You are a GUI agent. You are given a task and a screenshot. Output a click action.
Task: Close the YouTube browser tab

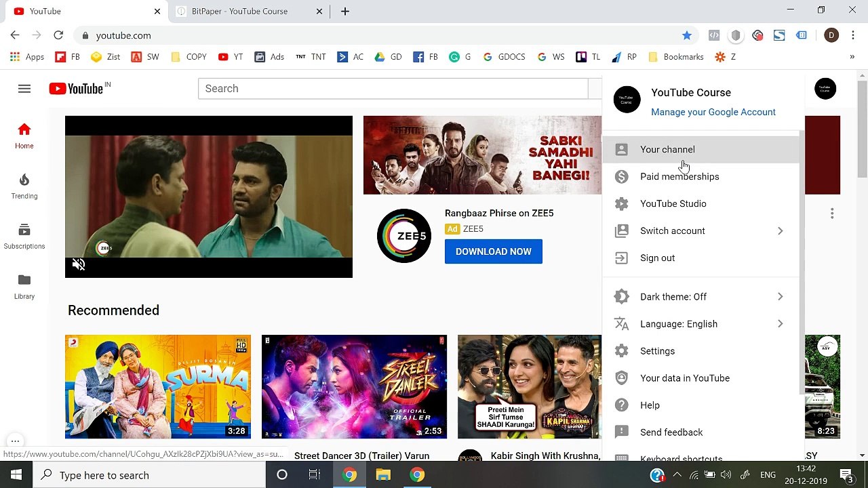point(157,11)
